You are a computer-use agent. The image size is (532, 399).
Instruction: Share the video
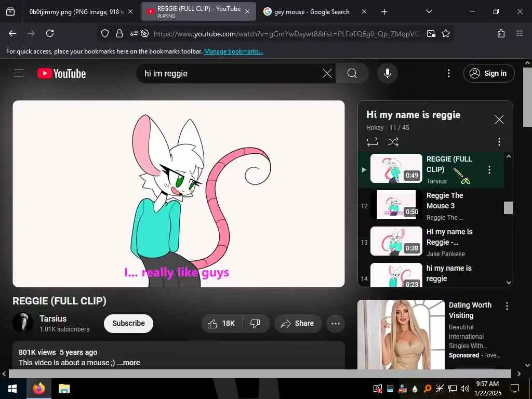click(298, 323)
